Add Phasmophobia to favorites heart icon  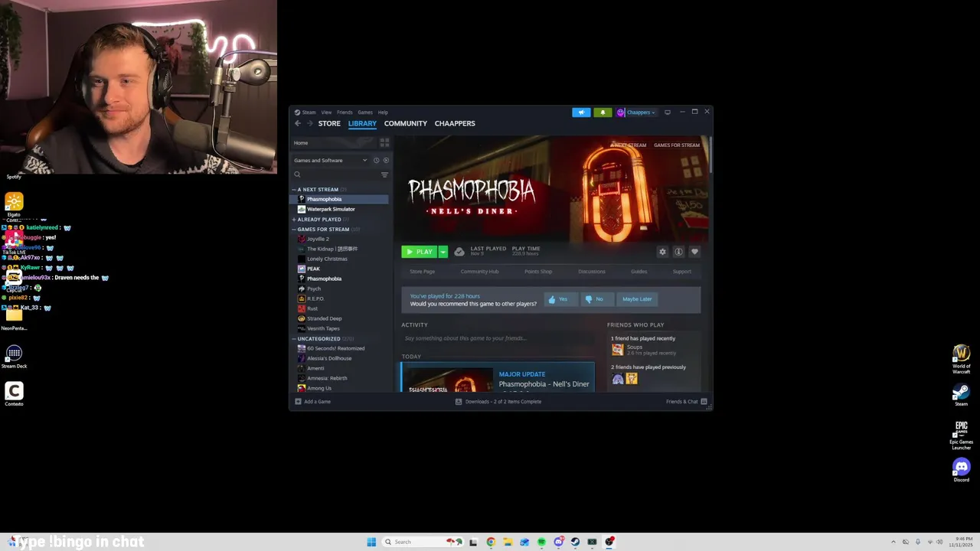tap(694, 252)
